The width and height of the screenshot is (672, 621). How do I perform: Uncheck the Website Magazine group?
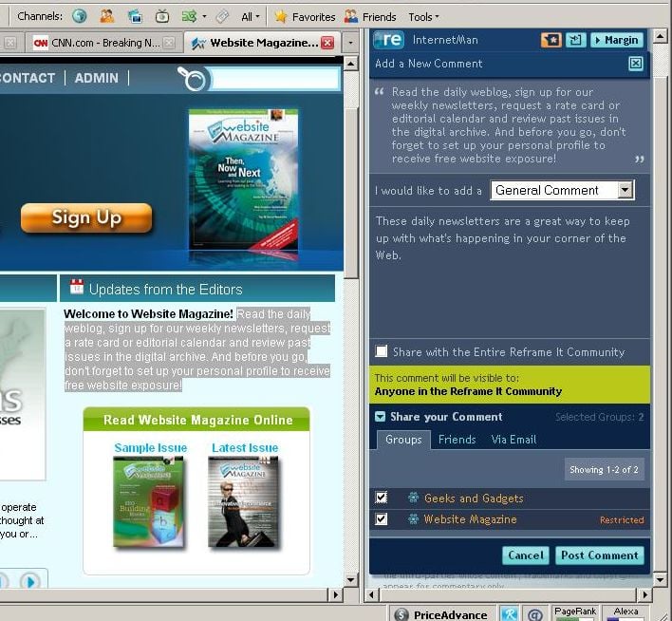[381, 519]
